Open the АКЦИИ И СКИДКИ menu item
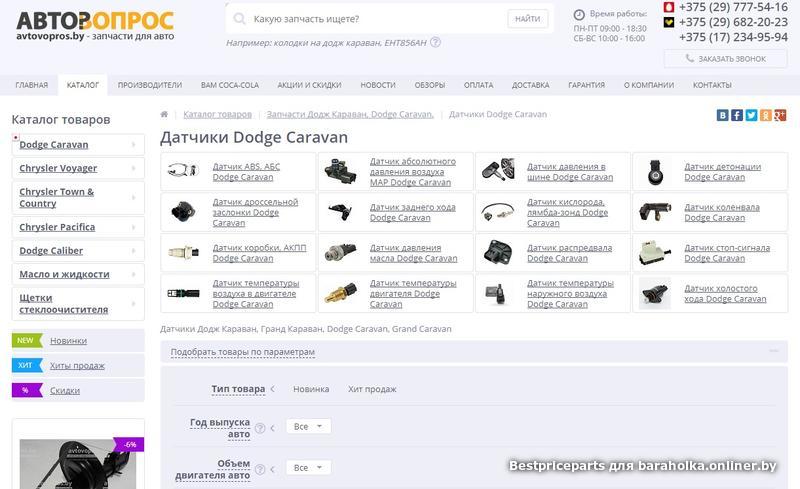Viewport: 800px width, 489px height. 309,85
